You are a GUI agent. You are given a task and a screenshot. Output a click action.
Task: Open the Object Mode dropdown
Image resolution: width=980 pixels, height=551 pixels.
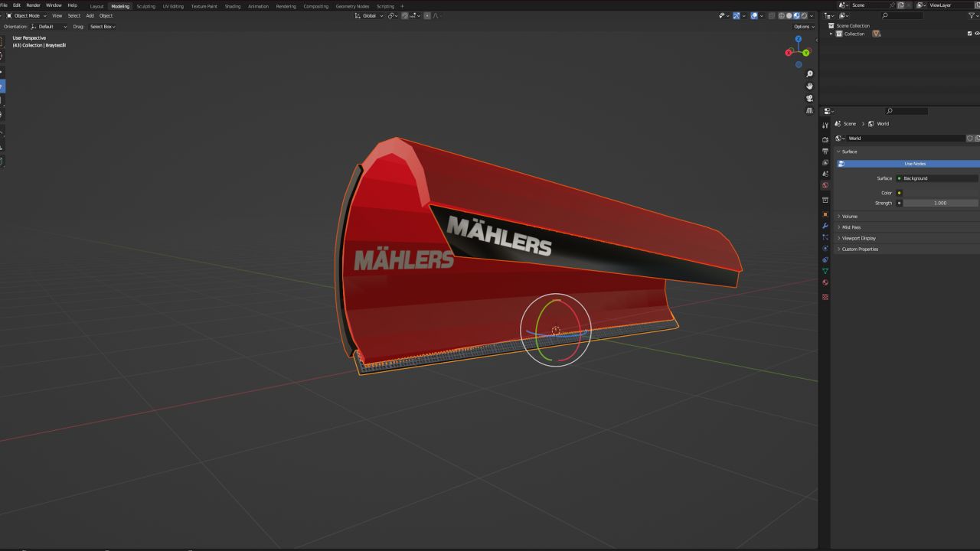(26, 15)
